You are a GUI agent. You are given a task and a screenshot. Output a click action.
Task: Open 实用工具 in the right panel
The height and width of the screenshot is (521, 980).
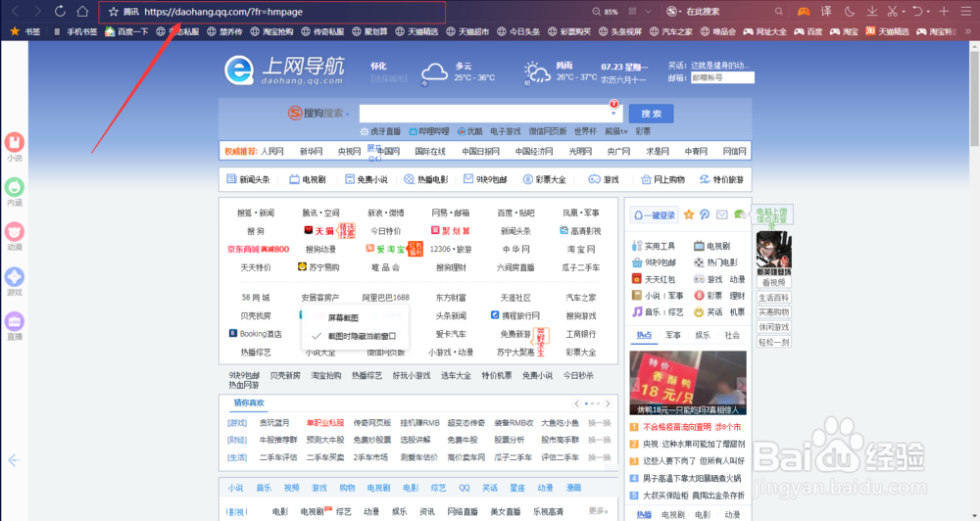(x=653, y=246)
